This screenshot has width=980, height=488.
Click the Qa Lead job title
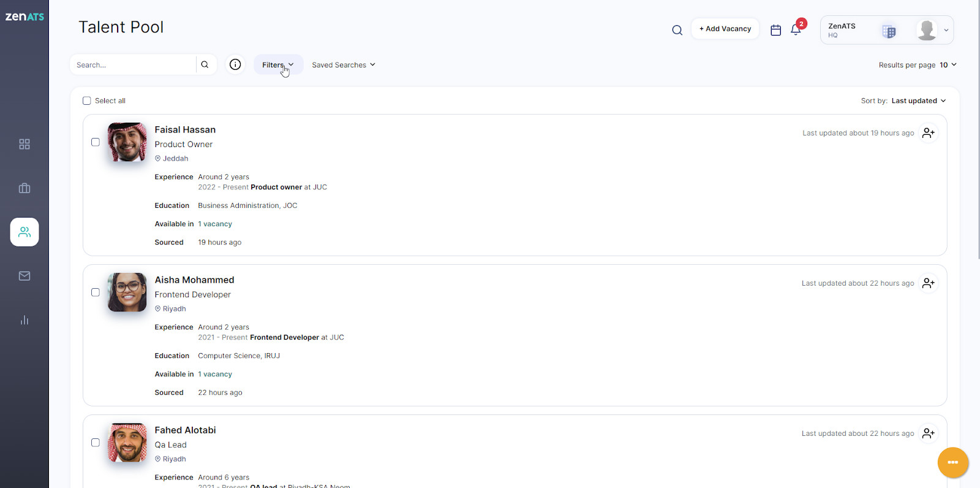point(171,444)
